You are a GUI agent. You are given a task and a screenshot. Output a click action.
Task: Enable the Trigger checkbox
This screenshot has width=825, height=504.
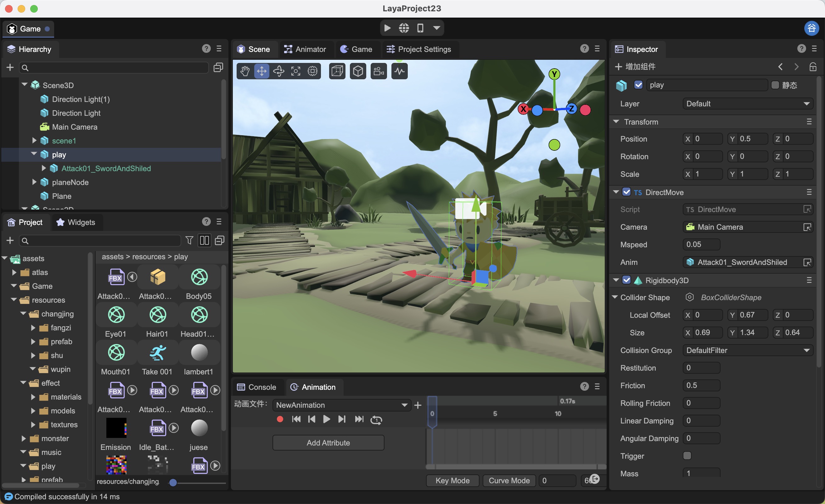pos(687,456)
